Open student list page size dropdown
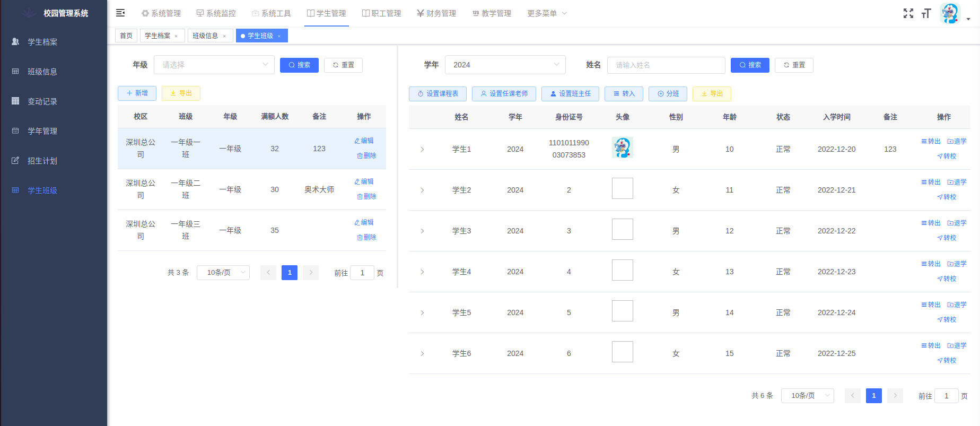Viewport: 980px width, 426px height. [808, 396]
